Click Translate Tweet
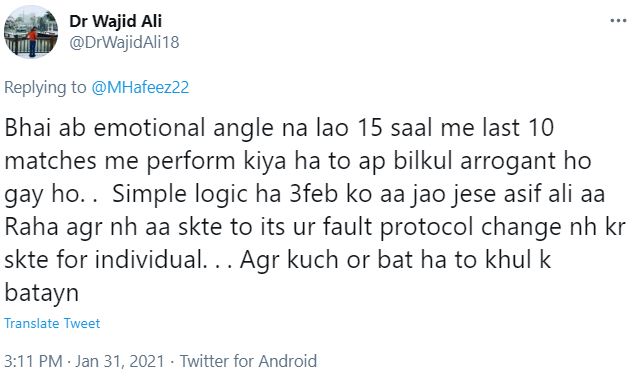 52,323
